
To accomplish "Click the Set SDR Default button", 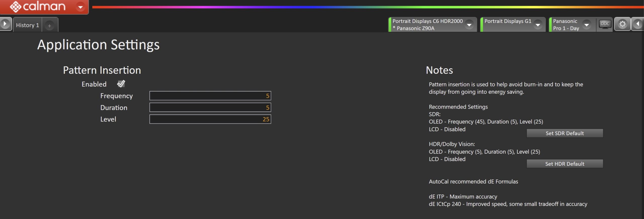I will pos(565,133).
